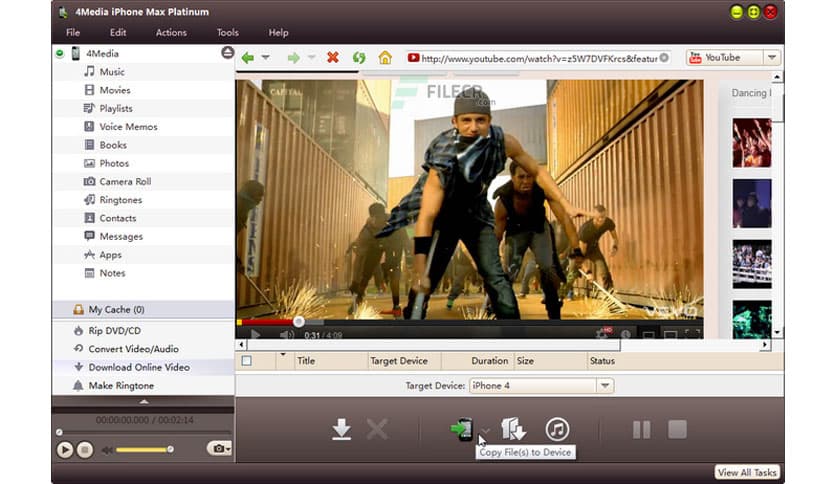Open Notes in sidebar

[112, 273]
